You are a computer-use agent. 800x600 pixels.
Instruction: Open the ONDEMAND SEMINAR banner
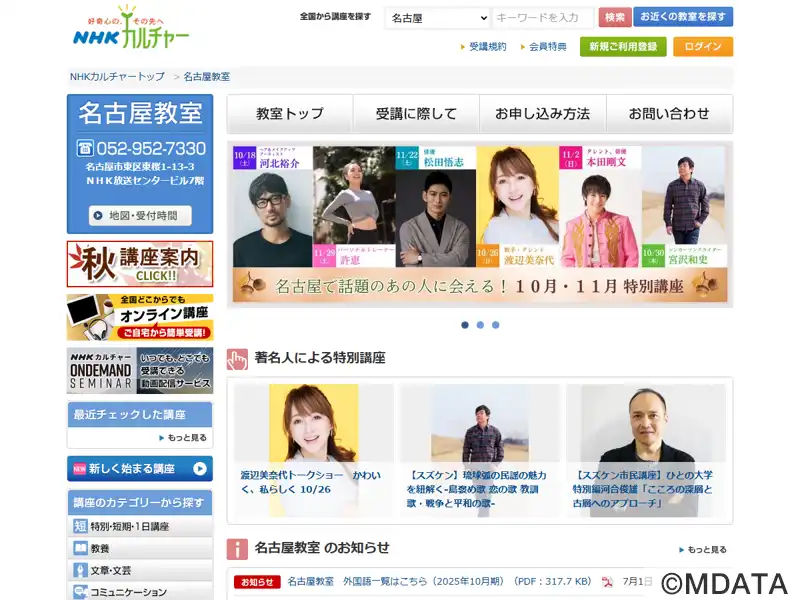click(140, 371)
